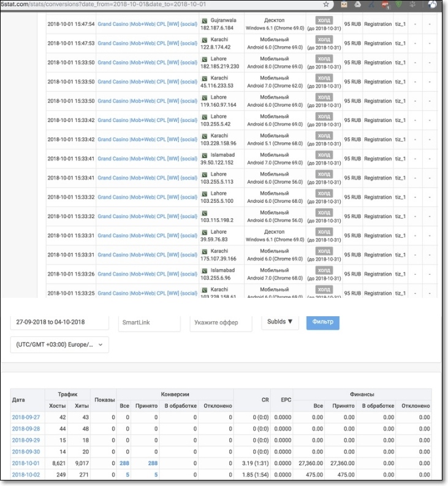Open the 2018-10-02 date link
Viewport: 448px width, 486px height.
pos(26,474)
